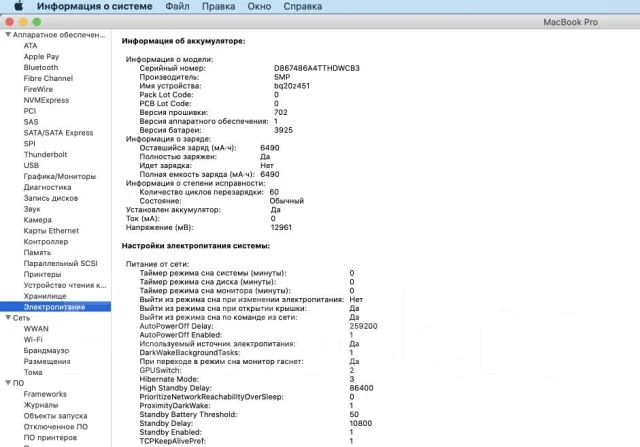Click High Standby Delay value 86400
The height and width of the screenshot is (447, 640).
(361, 388)
